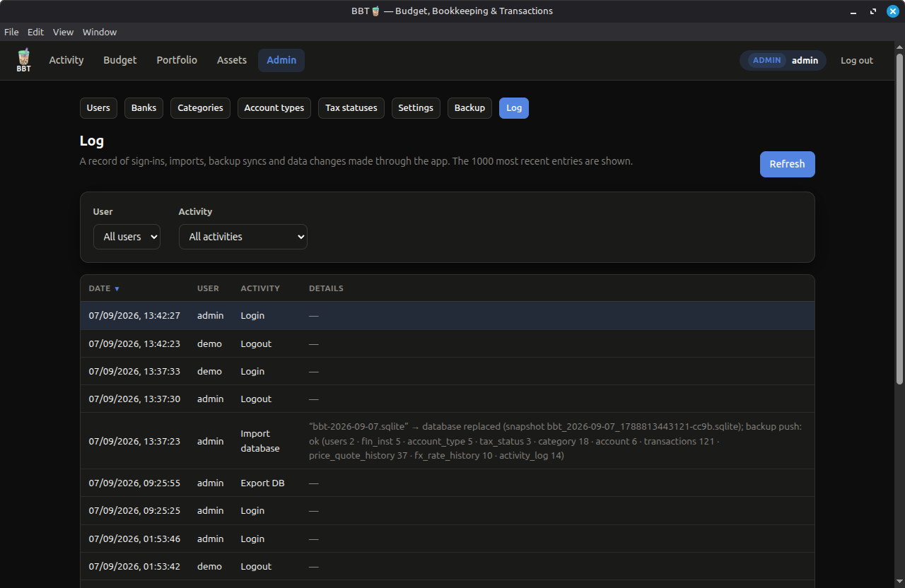
Task: Minimize the BBT window
Action: click(853, 11)
